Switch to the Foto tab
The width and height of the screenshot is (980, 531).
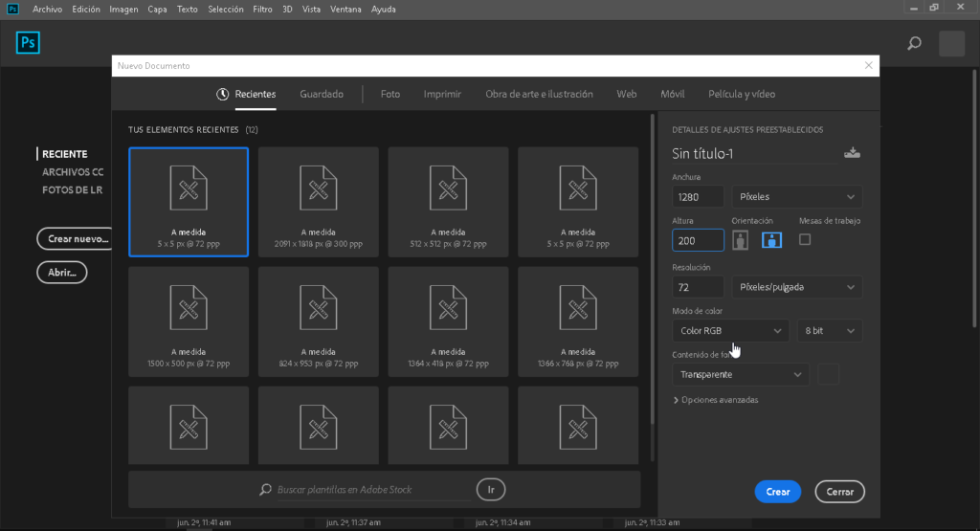[x=390, y=95]
